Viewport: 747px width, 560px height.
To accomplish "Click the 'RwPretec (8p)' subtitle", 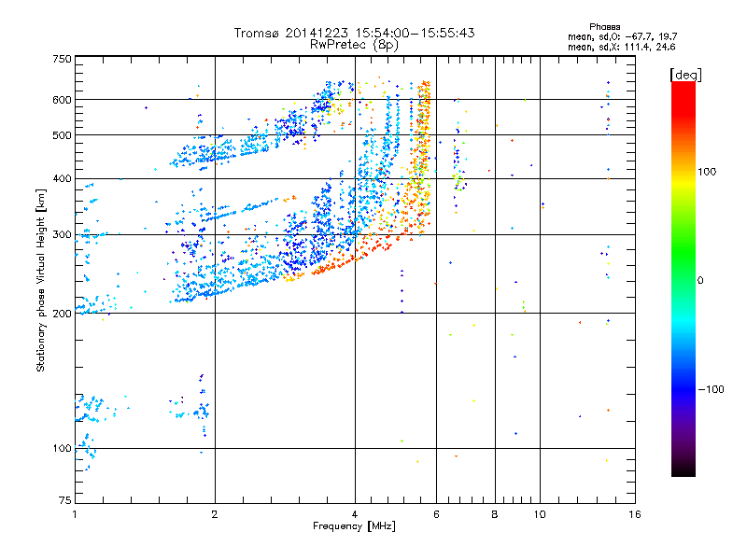I will pos(354,45).
